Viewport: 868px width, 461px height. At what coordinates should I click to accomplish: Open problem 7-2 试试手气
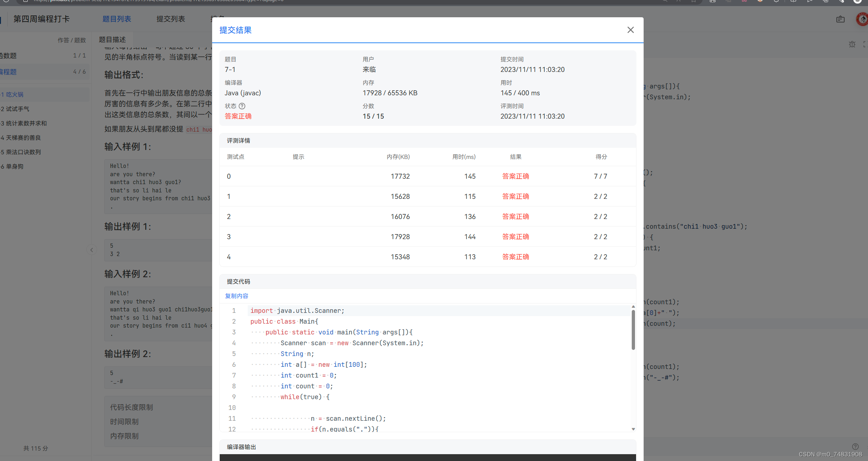click(20, 109)
